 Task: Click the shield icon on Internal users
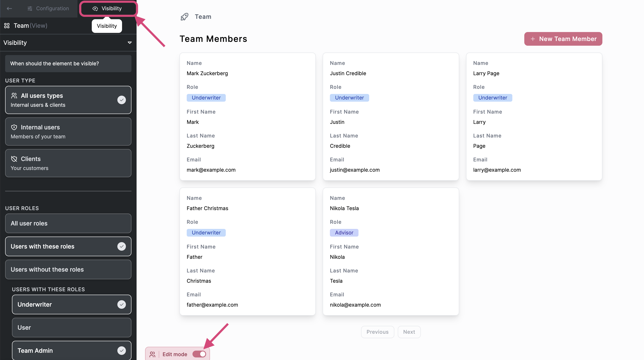click(x=14, y=127)
